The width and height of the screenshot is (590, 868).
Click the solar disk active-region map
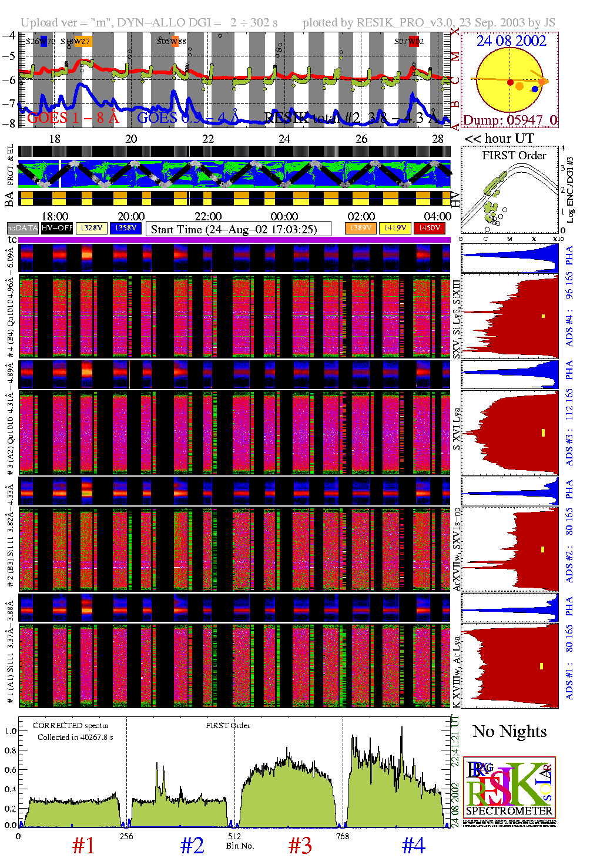click(509, 80)
